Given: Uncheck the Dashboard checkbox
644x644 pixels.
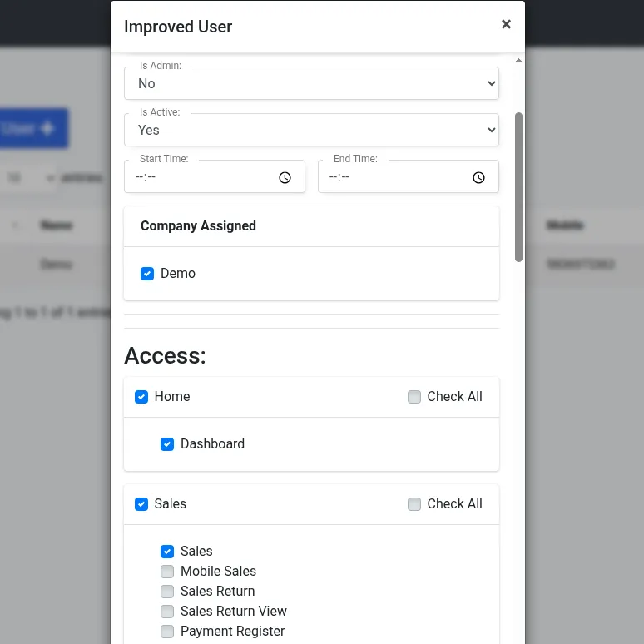Looking at the screenshot, I should [167, 444].
